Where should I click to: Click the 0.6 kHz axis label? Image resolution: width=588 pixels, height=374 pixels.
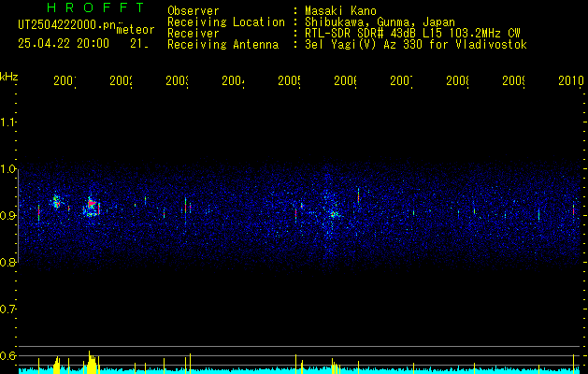click(7, 356)
